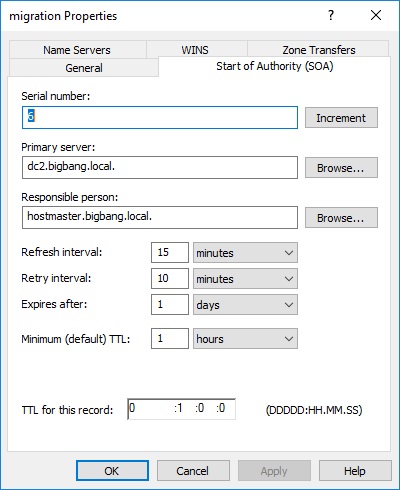This screenshot has width=400, height=490.
Task: Click the Cancel button
Action: (x=193, y=471)
